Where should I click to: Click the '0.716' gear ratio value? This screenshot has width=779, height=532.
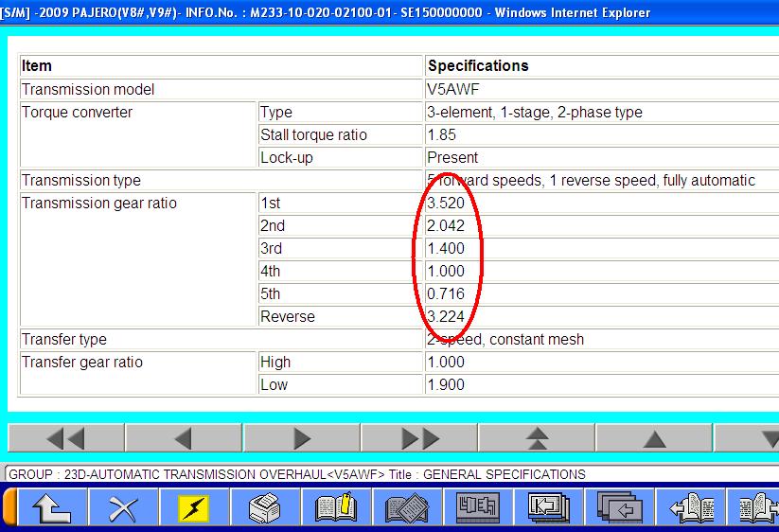coord(446,293)
